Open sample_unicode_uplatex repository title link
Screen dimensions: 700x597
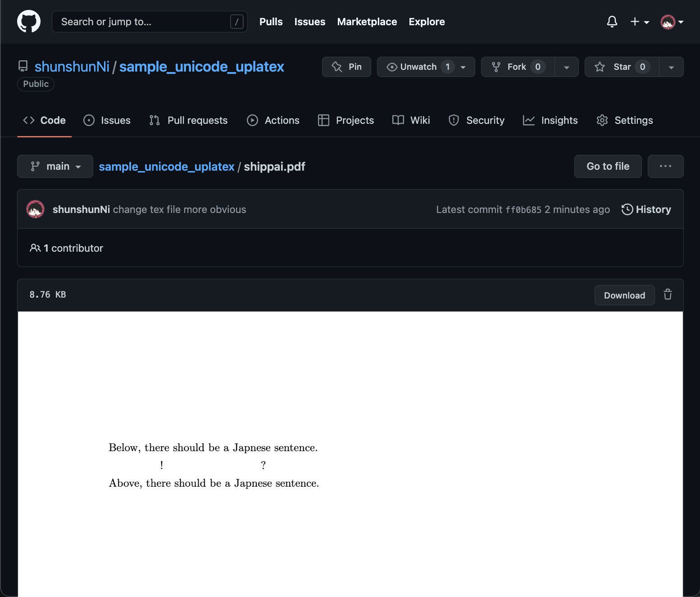pyautogui.click(x=201, y=67)
